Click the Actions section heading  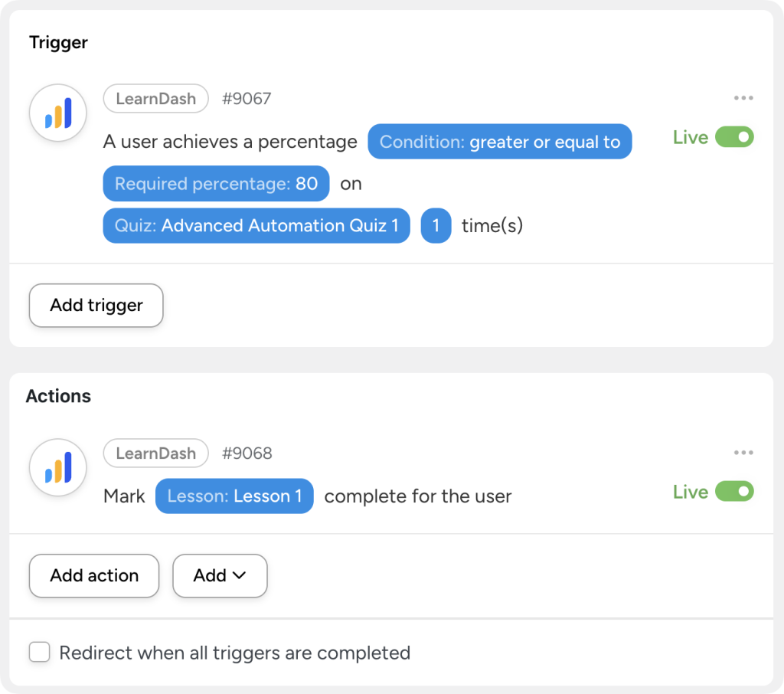59,396
